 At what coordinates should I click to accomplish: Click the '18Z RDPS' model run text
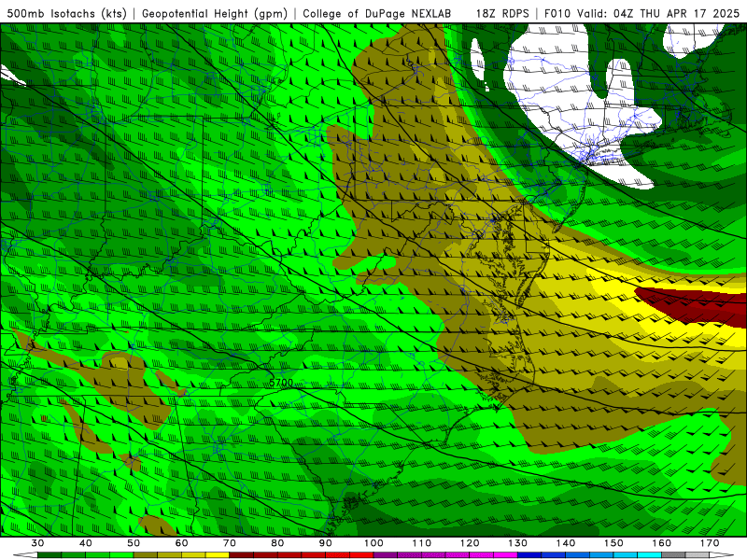click(x=502, y=13)
